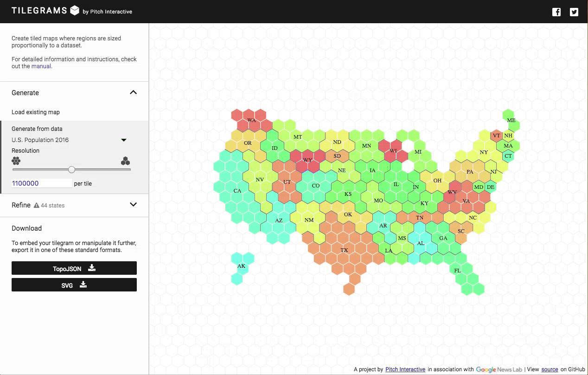Expand the Refine section
This screenshot has height=375, width=588.
[133, 205]
